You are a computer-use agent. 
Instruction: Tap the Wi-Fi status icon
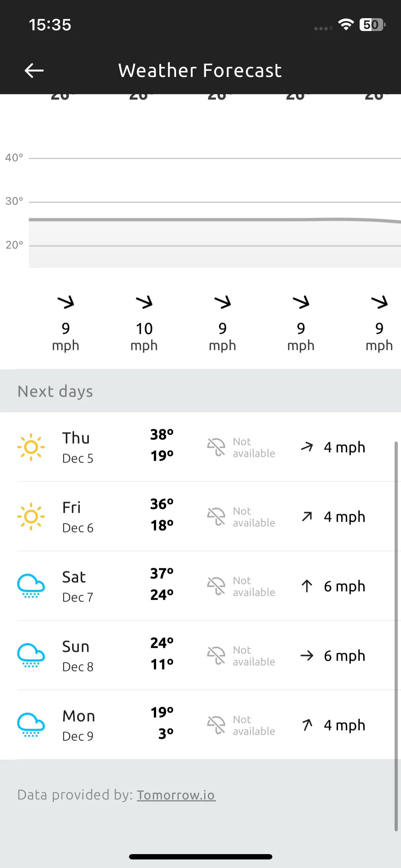pos(346,24)
